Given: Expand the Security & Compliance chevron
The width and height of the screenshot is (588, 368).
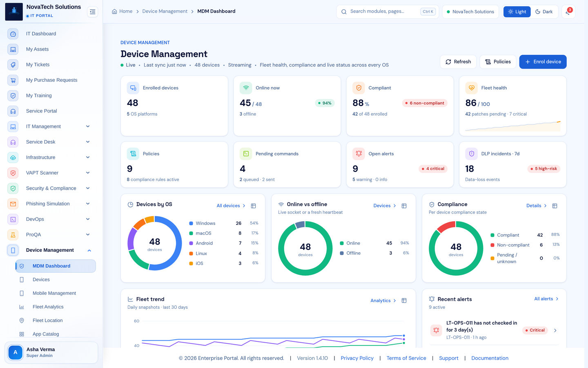Looking at the screenshot, I should (x=88, y=188).
